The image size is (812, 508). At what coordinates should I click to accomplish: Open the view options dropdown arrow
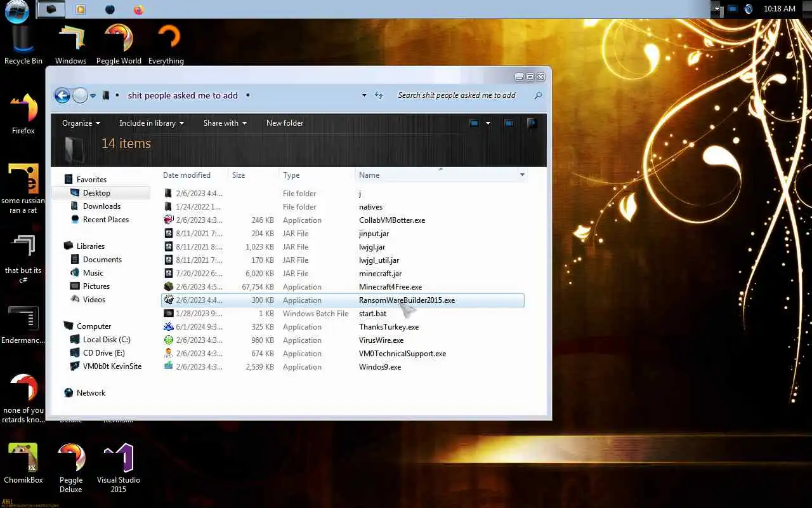pos(488,123)
